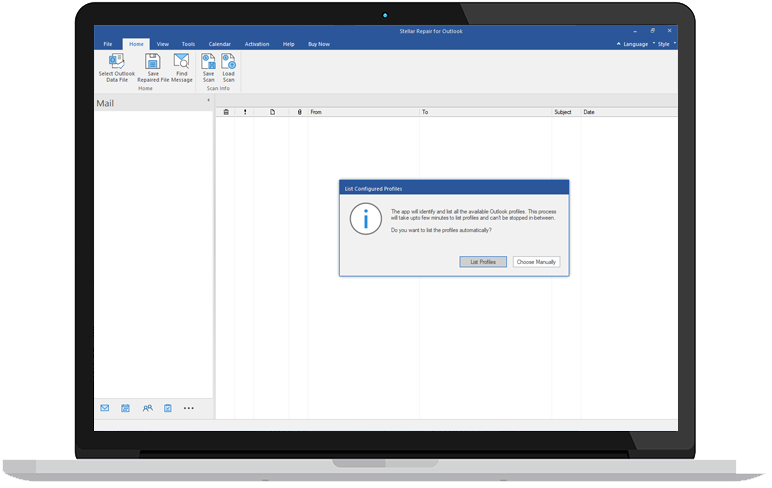Click the Buy Now tab
Image resolution: width=772 pixels, height=488 pixels.
pos(319,44)
